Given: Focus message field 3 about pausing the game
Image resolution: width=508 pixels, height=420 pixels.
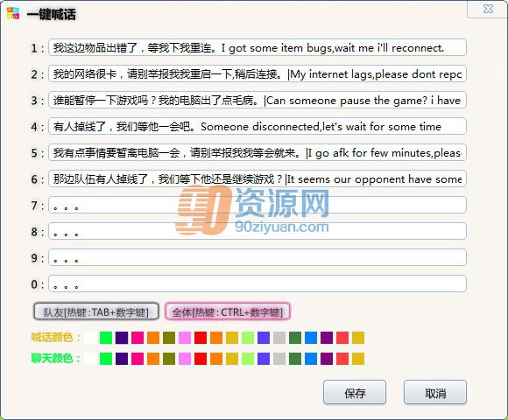Looking at the screenshot, I should (x=258, y=100).
